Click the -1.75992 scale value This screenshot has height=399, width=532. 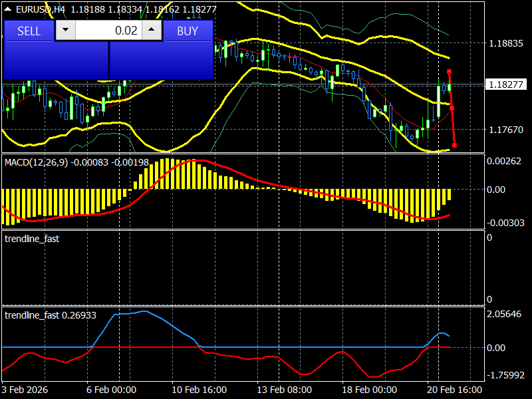point(505,375)
